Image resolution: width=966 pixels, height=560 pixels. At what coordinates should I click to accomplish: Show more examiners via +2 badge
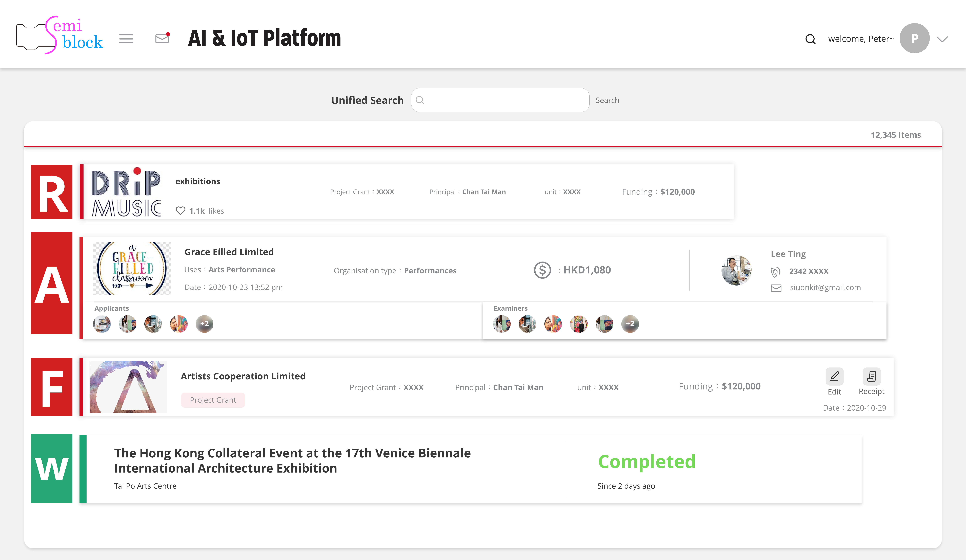click(630, 324)
